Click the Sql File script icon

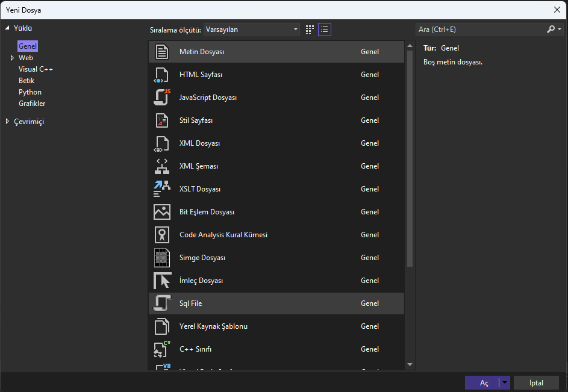point(161,303)
